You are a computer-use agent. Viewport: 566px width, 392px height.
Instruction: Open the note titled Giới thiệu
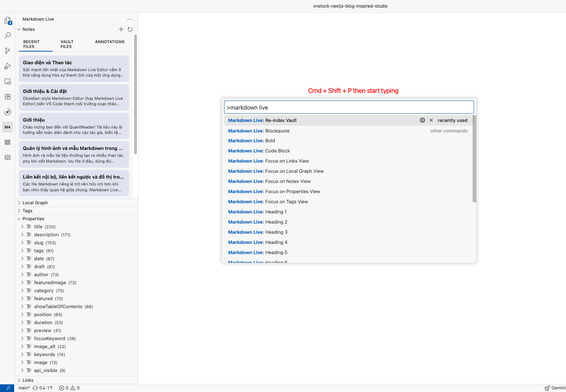pyautogui.click(x=74, y=126)
